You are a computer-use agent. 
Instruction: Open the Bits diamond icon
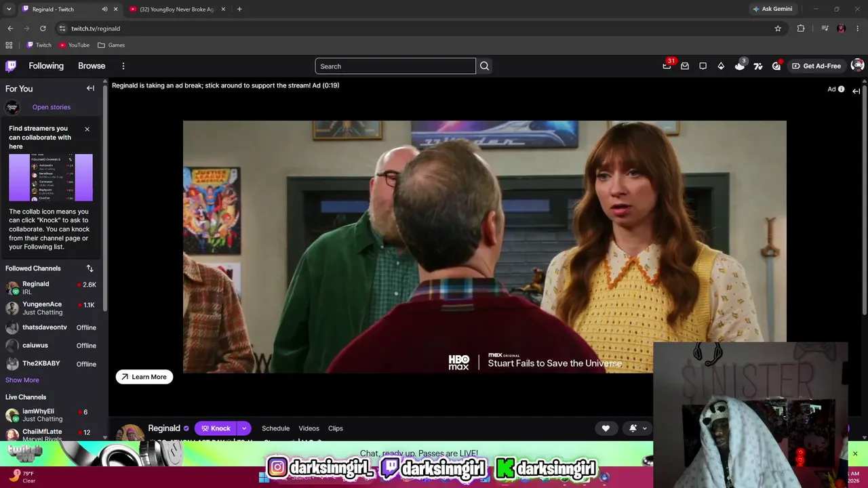click(x=721, y=66)
